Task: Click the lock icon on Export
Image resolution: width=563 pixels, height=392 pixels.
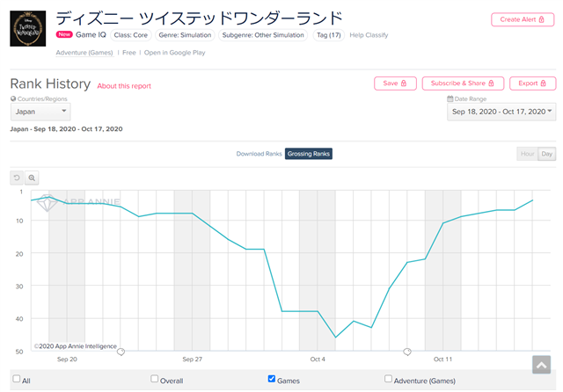Action: click(543, 83)
